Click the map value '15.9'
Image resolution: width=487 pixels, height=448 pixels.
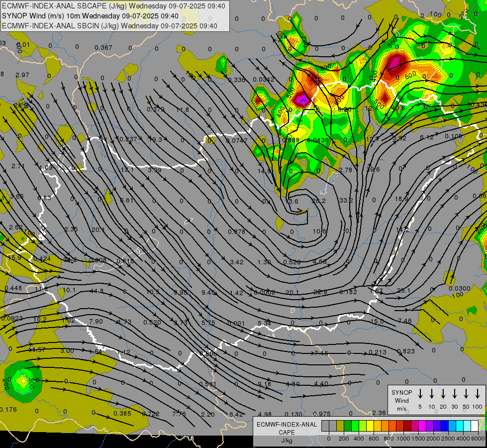(x=14, y=258)
